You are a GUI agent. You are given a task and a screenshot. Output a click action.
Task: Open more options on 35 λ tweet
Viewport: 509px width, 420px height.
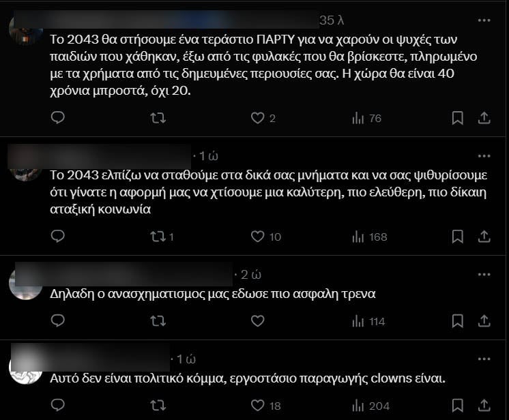point(484,20)
